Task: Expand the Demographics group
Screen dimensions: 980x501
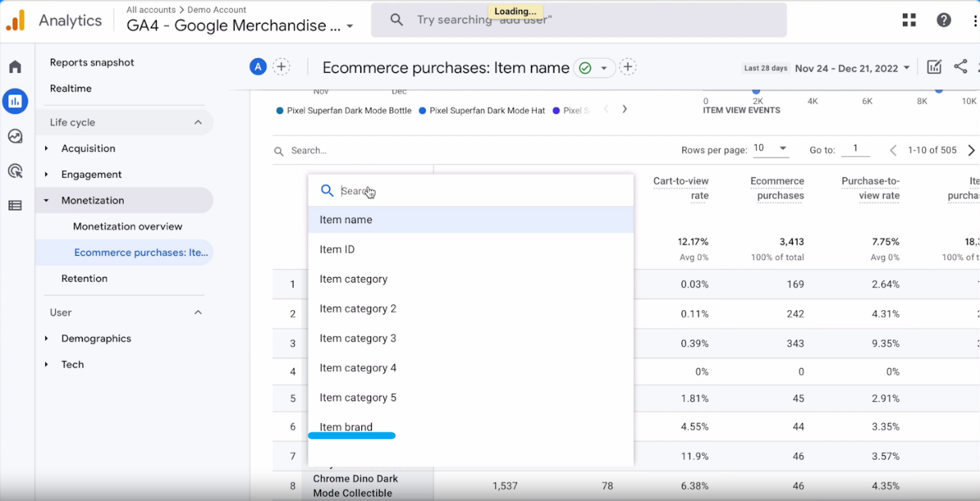Action: pyautogui.click(x=47, y=338)
